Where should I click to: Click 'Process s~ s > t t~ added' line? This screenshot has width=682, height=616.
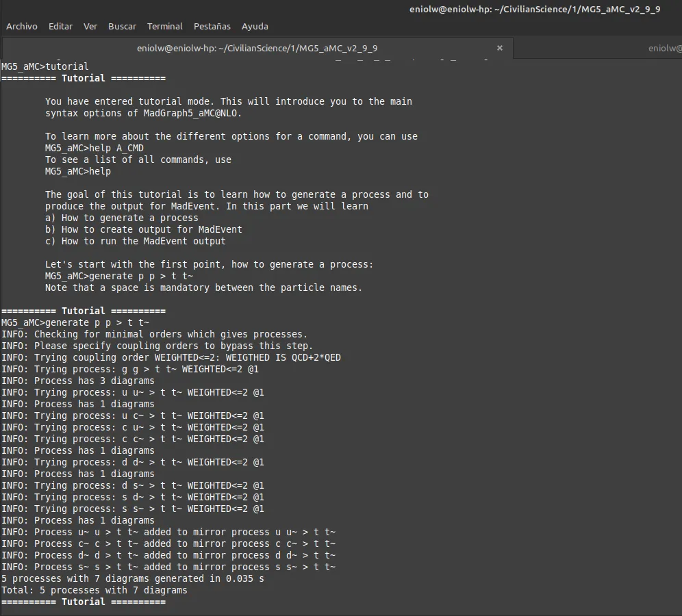pyautogui.click(x=168, y=567)
